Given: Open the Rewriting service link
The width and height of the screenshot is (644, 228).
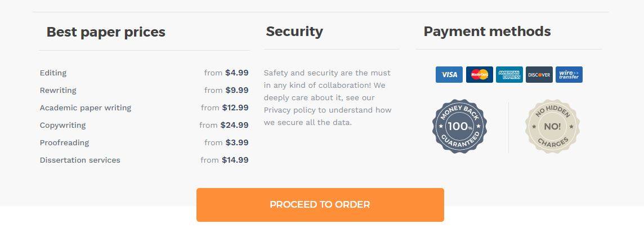Looking at the screenshot, I should click(x=58, y=90).
